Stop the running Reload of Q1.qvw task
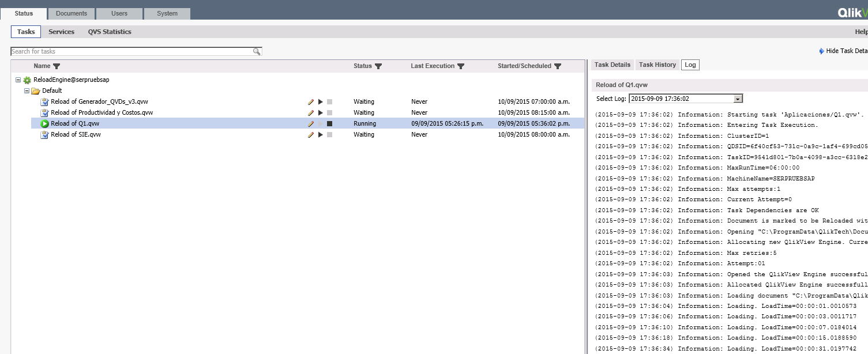Viewport: 868px width, 354px height. [329, 124]
